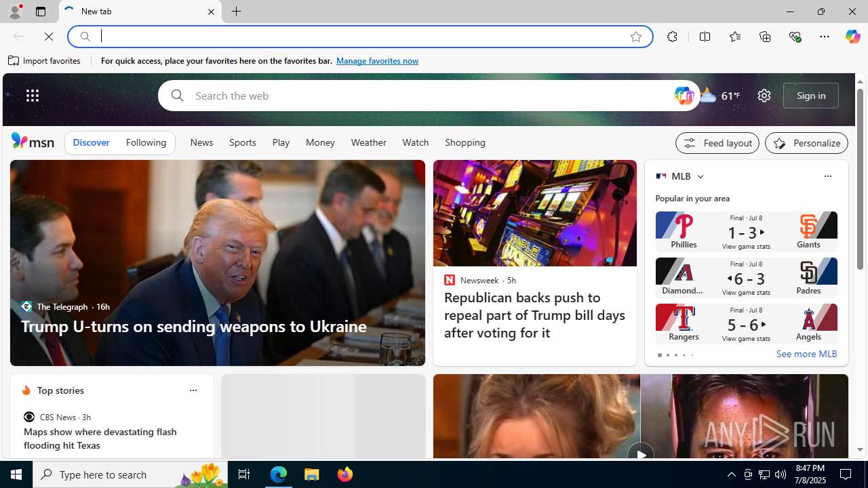This screenshot has width=868, height=488.
Task: Open Windows Start menu
Action: coord(16,474)
